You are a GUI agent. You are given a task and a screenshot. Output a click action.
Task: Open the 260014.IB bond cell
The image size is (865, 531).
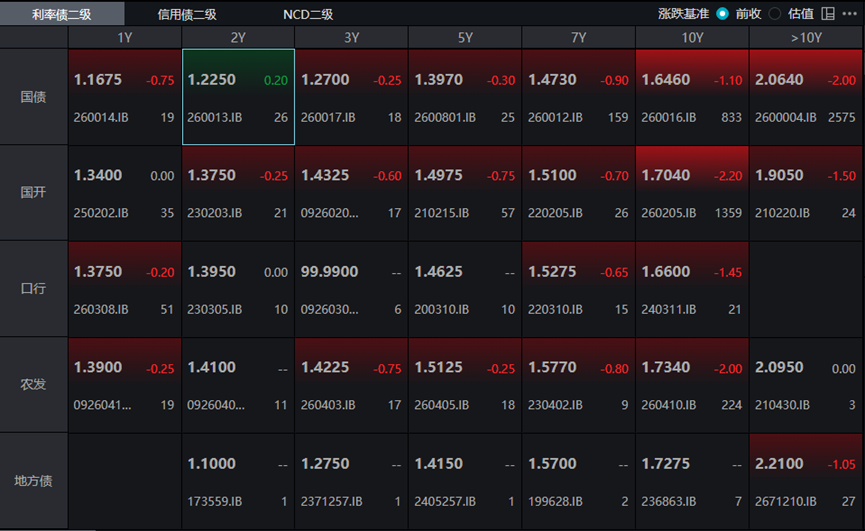tap(125, 97)
